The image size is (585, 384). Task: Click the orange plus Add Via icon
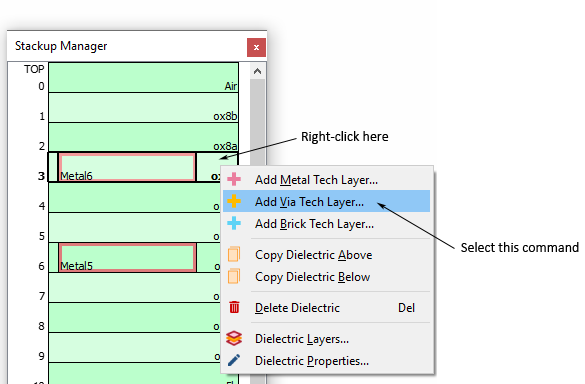click(234, 201)
